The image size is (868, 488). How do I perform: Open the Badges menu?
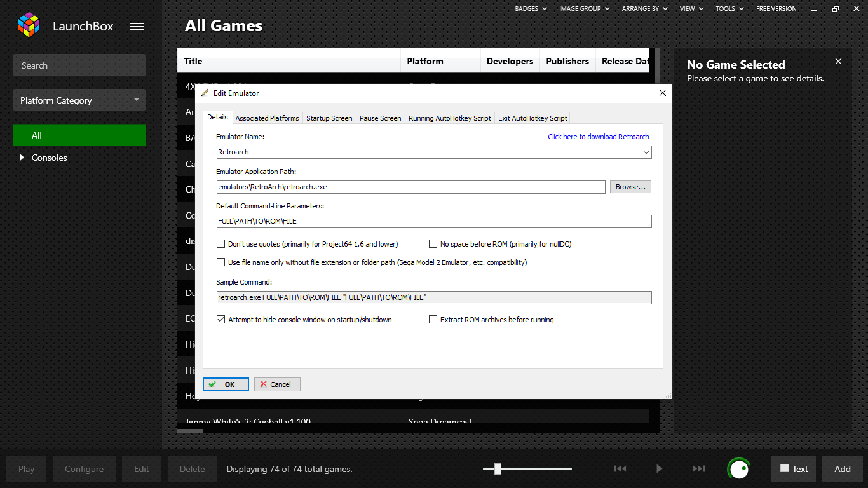(x=531, y=9)
